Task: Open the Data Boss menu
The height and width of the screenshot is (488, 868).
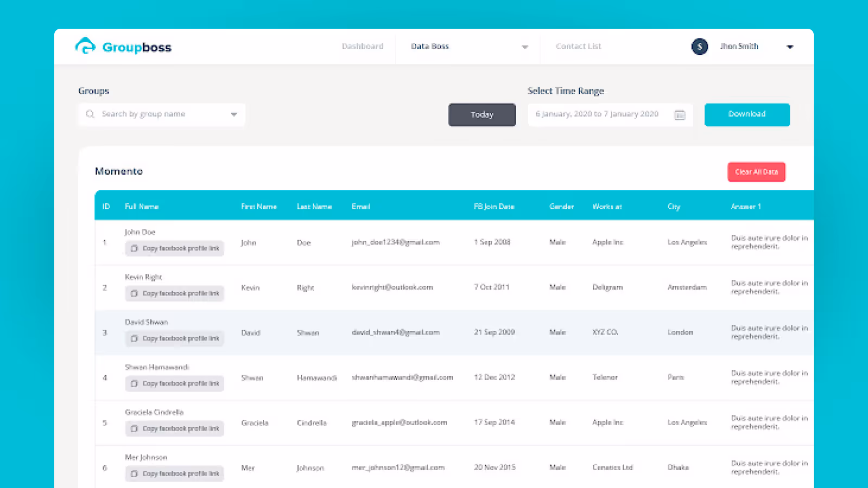Action: click(x=430, y=46)
